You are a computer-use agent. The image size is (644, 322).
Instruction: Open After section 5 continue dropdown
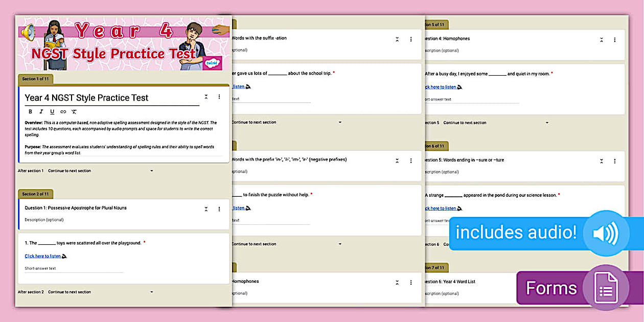(x=496, y=123)
